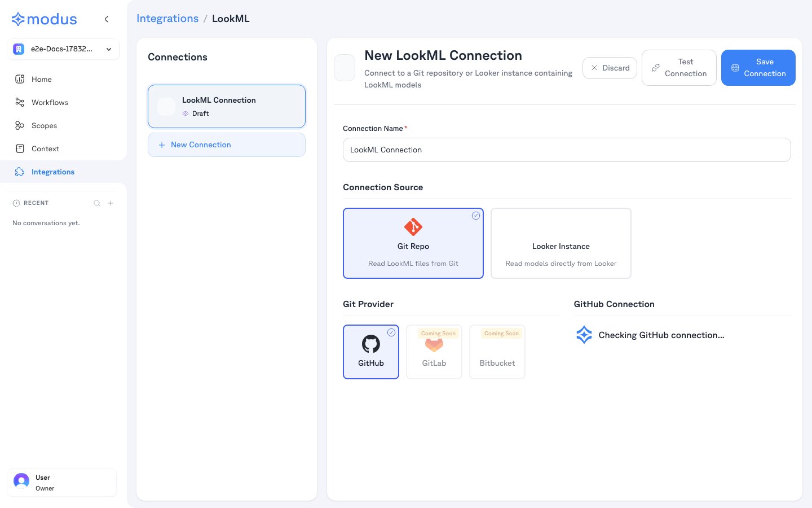
Task: Click the Connections panel heading
Action: (x=178, y=57)
